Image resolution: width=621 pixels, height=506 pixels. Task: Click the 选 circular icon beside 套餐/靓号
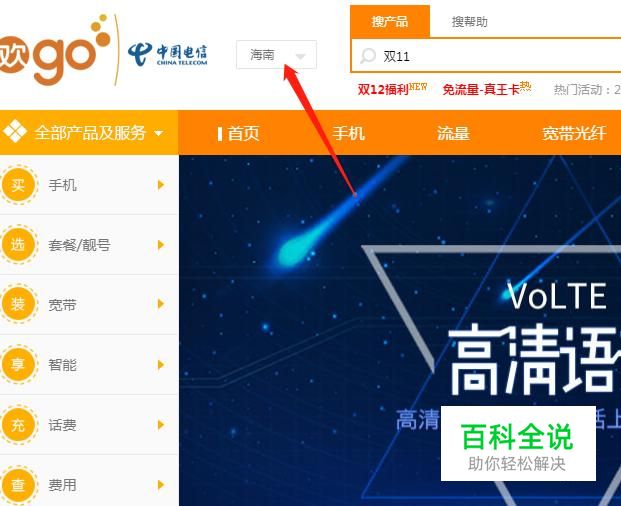coord(18,245)
